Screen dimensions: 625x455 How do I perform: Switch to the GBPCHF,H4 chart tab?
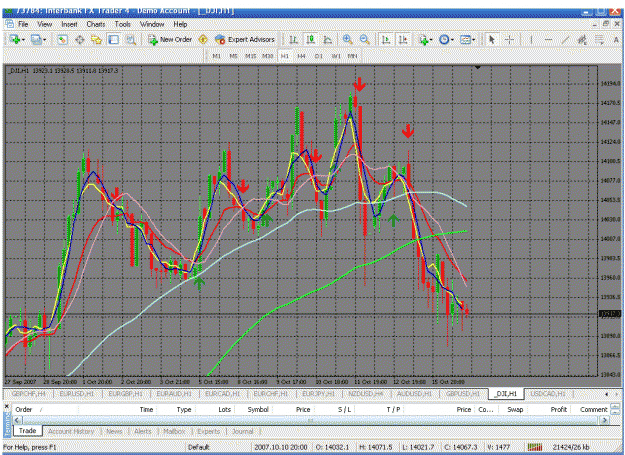(x=28, y=394)
